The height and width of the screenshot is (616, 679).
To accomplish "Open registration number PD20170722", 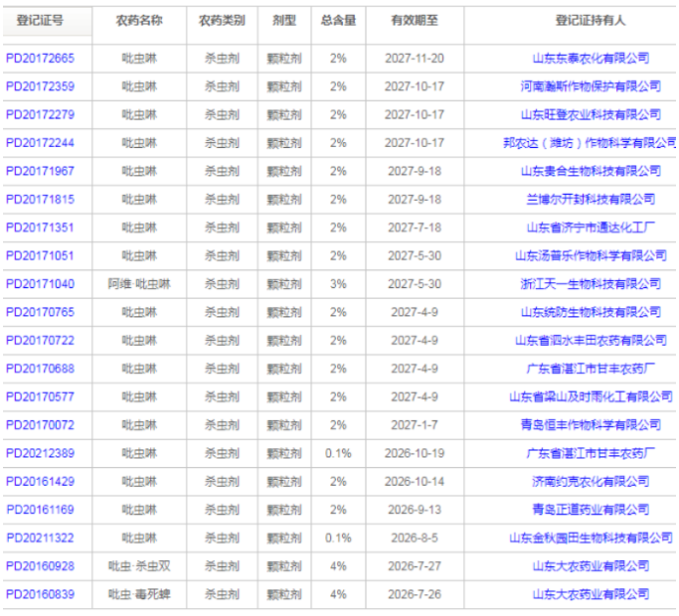I will pos(41,340).
